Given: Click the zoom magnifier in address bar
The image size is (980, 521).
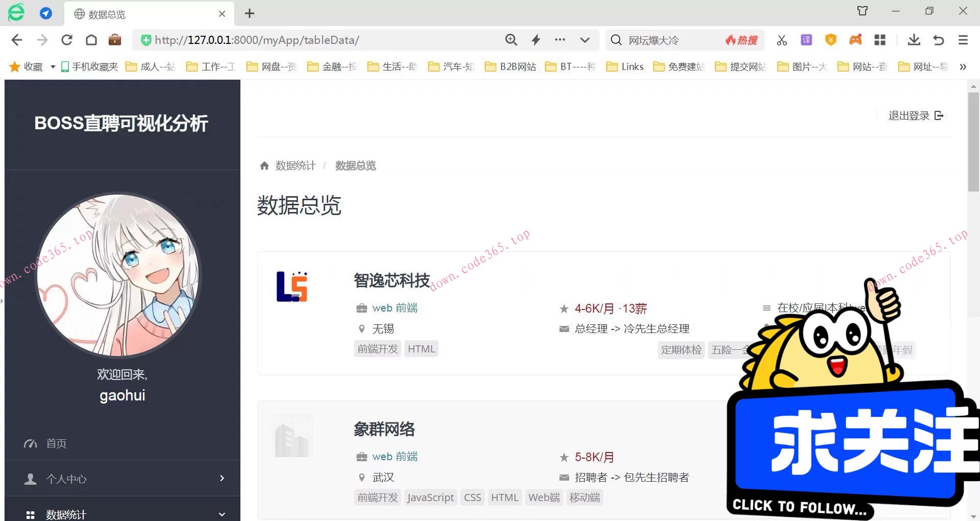Looking at the screenshot, I should [511, 40].
